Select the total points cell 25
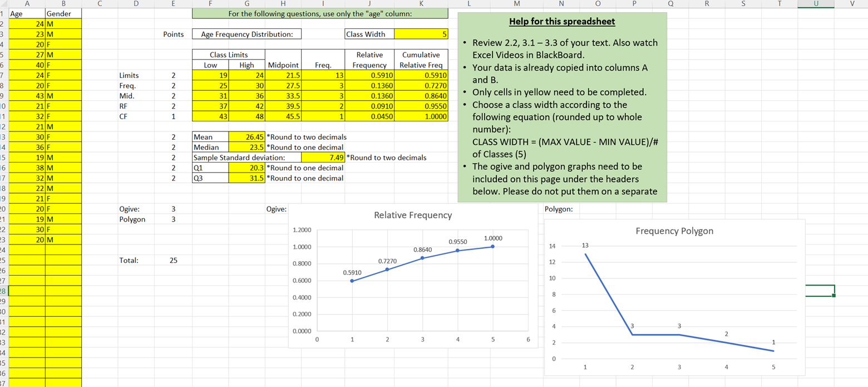 click(173, 260)
